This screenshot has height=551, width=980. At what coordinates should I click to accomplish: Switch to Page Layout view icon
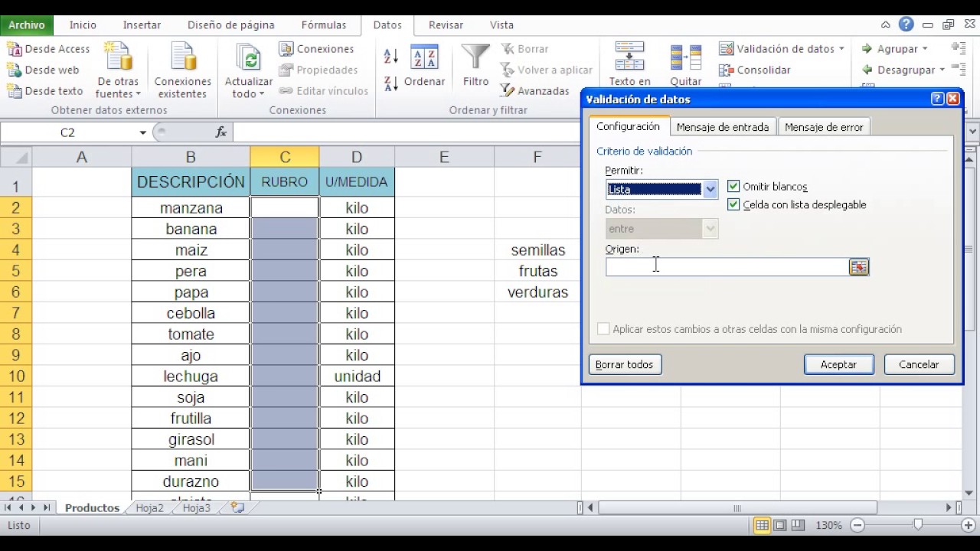[x=779, y=526]
